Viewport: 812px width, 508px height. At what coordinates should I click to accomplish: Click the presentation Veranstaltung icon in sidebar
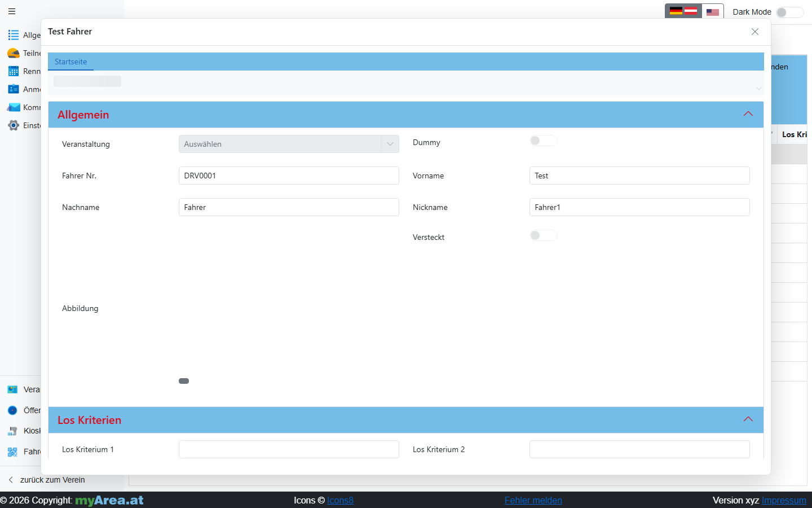click(x=12, y=389)
